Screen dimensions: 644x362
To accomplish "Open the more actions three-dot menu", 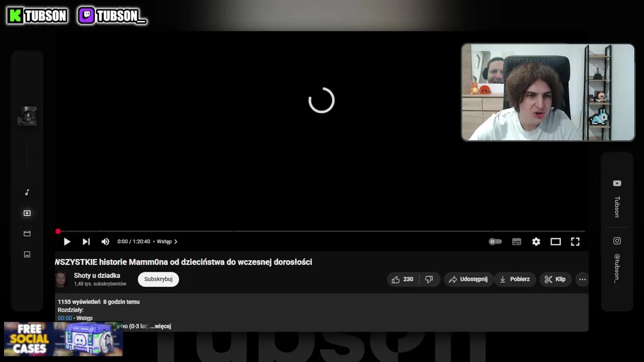I will (582, 279).
